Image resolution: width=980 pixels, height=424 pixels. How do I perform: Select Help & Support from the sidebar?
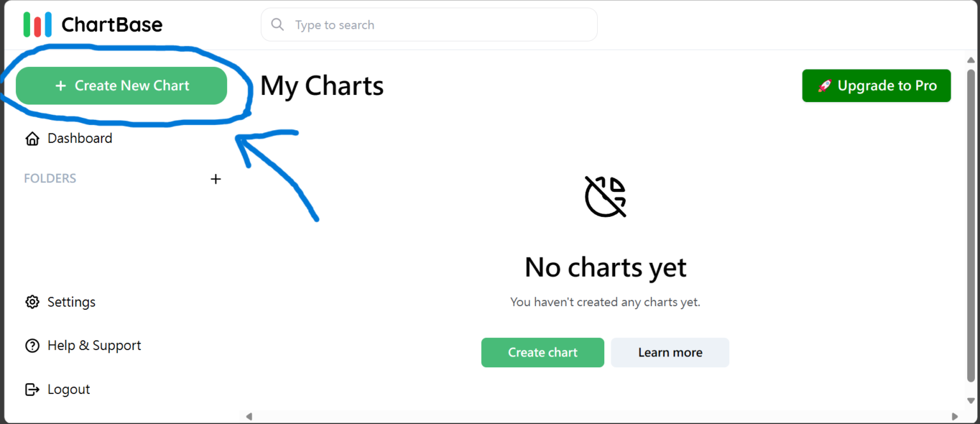pos(94,345)
